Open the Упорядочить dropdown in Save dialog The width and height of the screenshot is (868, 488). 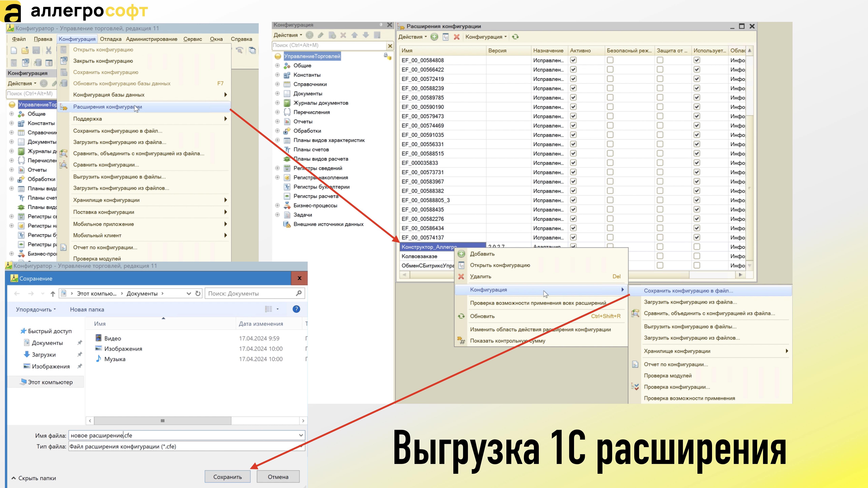(36, 310)
